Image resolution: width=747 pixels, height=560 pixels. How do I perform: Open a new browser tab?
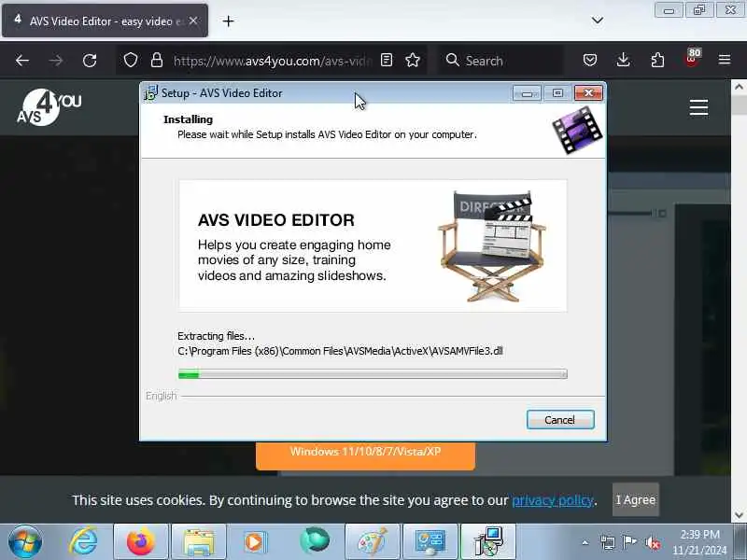click(228, 21)
